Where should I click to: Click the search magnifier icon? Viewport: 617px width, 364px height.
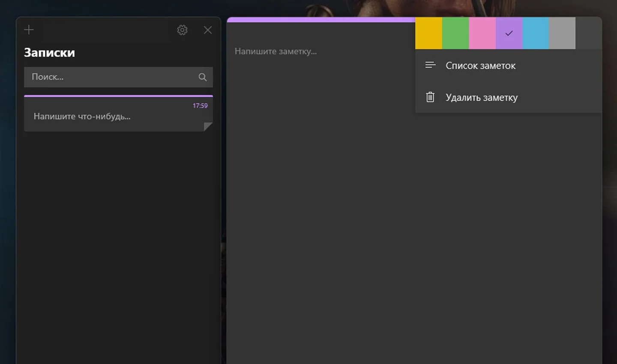[x=203, y=77]
